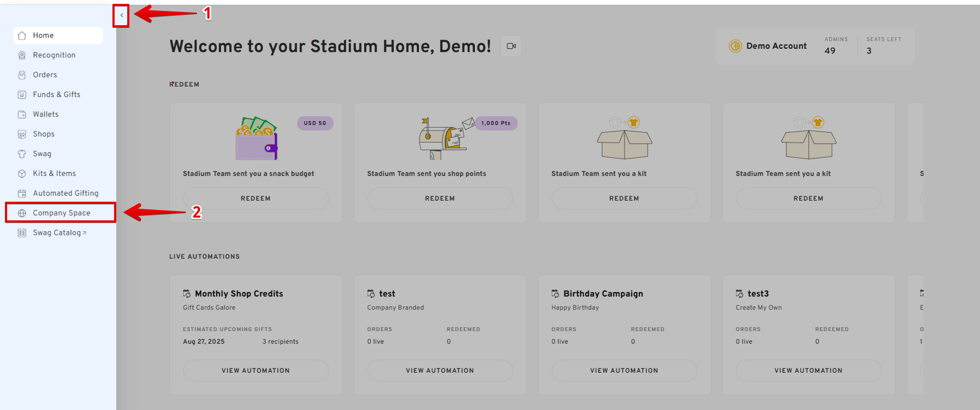View the test3 automation
The image size is (980, 410).
point(808,371)
